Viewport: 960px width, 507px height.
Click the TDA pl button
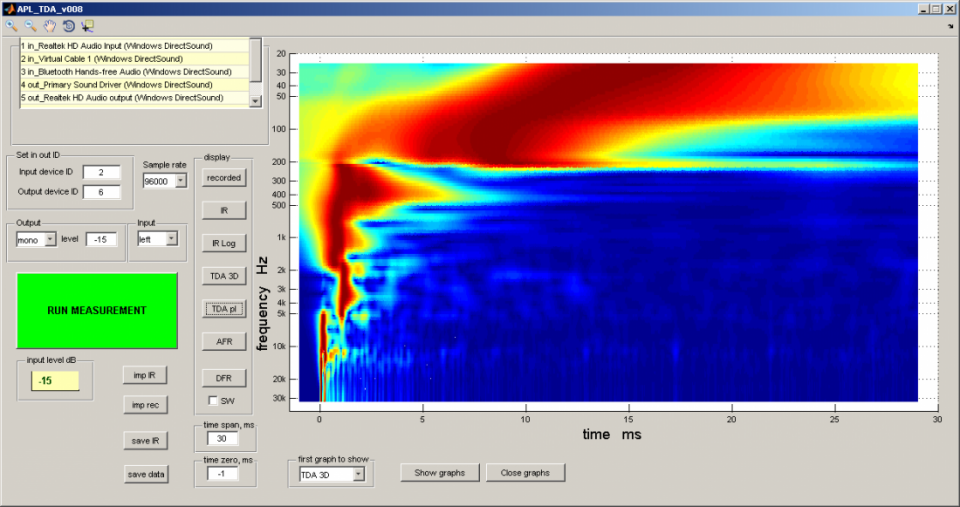click(x=224, y=309)
